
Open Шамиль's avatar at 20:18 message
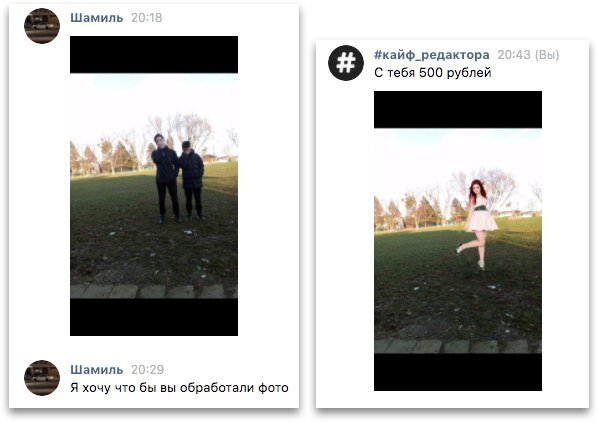pyautogui.click(x=42, y=26)
